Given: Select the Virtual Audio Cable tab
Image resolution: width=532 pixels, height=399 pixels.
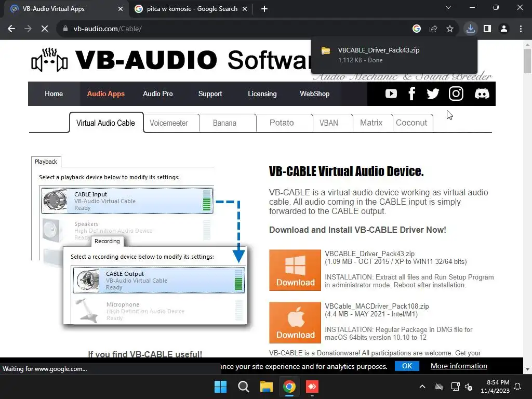Looking at the screenshot, I should click(106, 123).
